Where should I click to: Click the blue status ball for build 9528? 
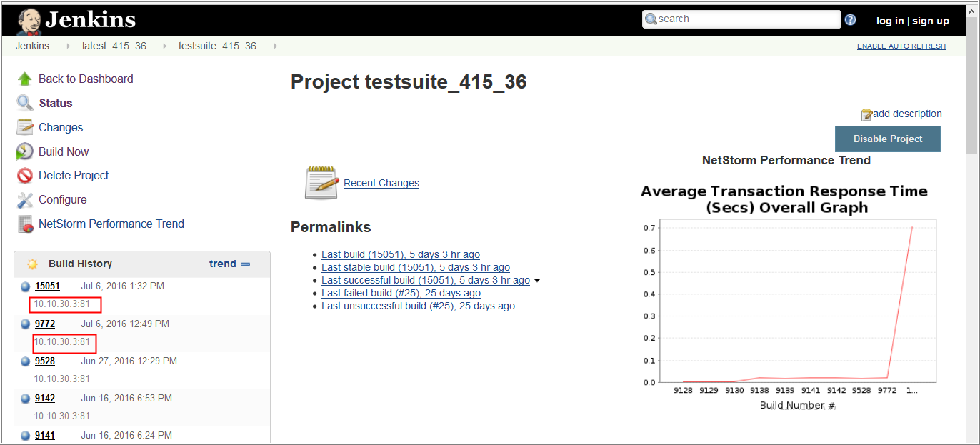pyautogui.click(x=26, y=361)
